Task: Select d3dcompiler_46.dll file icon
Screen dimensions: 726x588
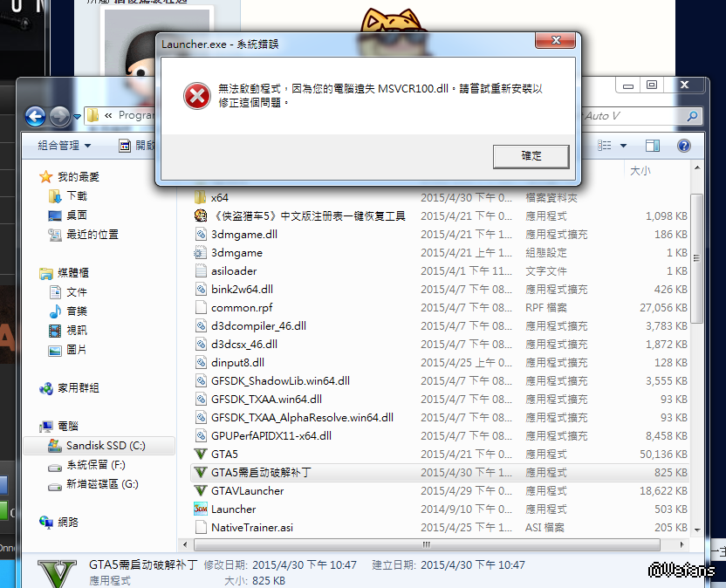Action: click(201, 326)
